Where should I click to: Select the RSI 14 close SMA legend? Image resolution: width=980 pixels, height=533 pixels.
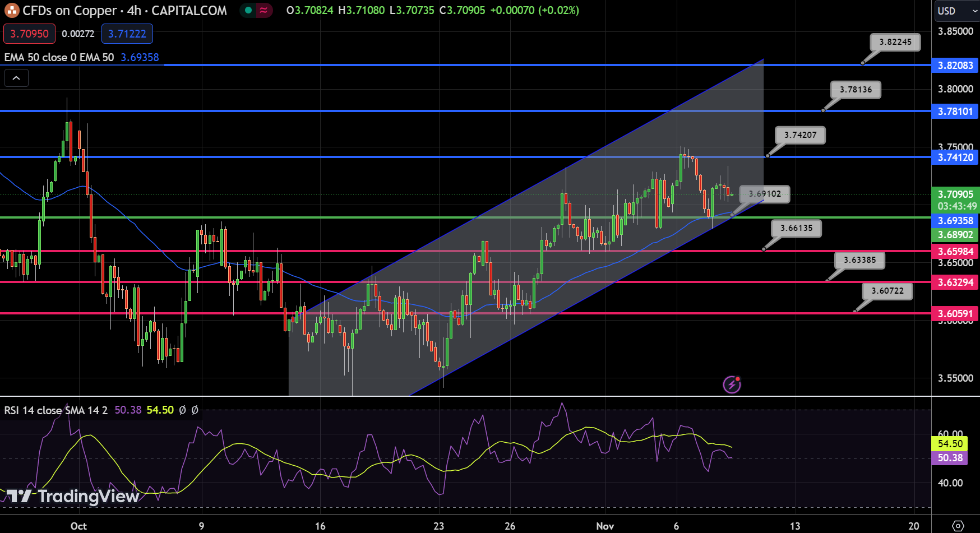click(x=56, y=410)
